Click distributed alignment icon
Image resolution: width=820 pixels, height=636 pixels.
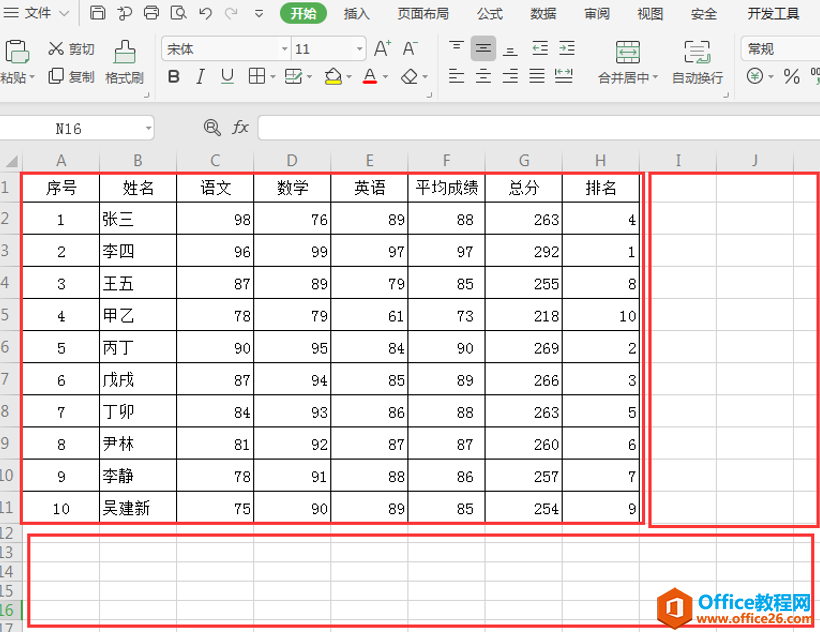click(x=564, y=76)
